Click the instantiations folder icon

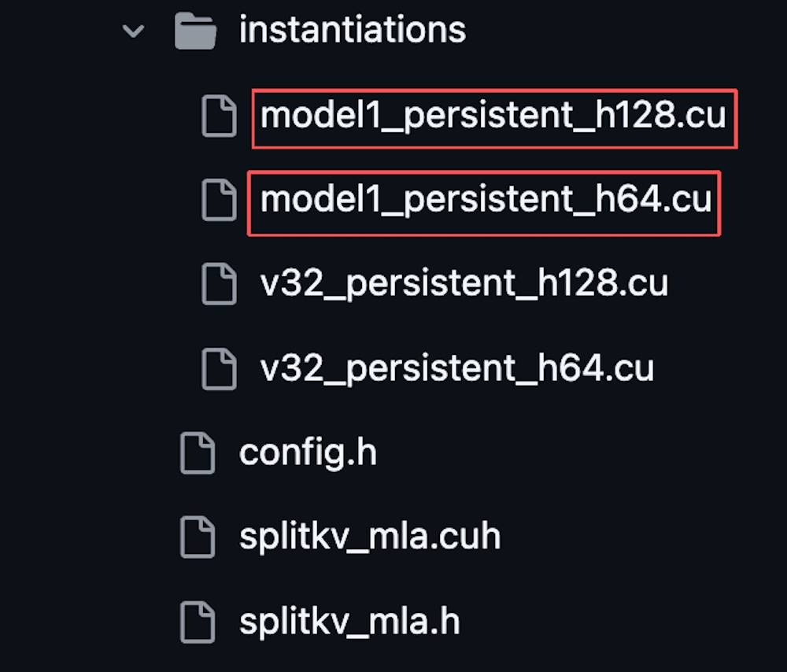[195, 31]
